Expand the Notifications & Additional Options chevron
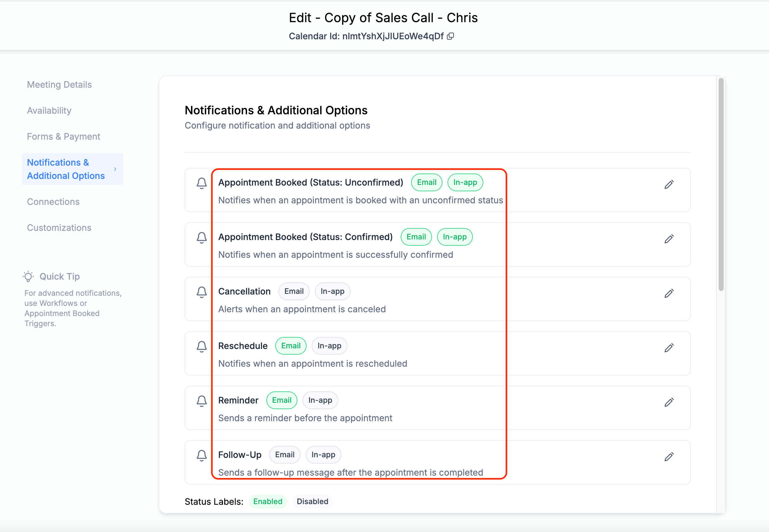Viewport: 769px width, 532px height. click(115, 169)
